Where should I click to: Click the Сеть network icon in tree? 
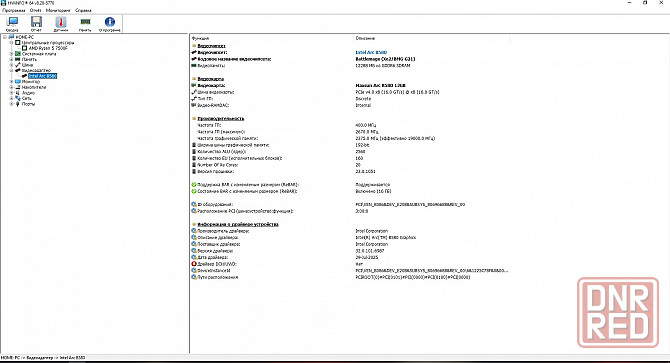[18, 98]
